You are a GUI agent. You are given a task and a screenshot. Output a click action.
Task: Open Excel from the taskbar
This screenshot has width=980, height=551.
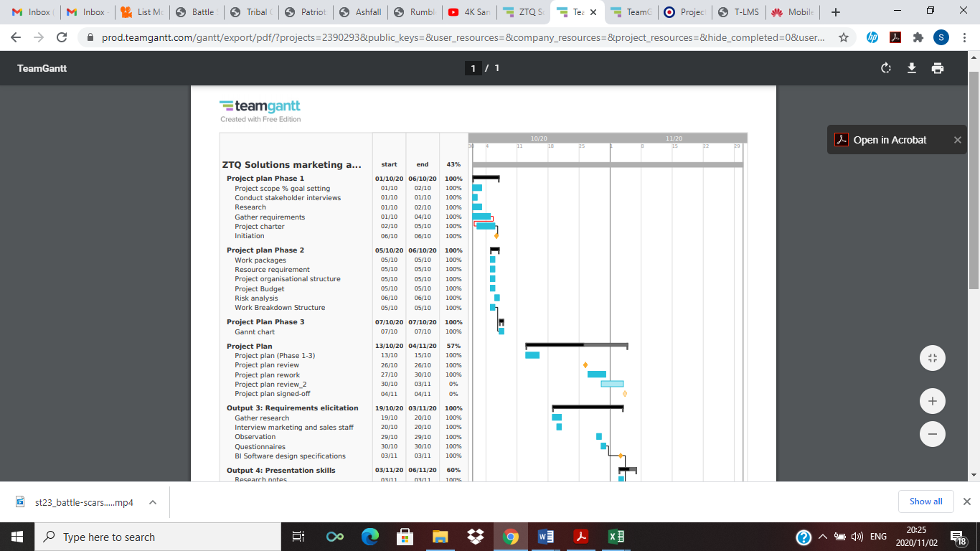pyautogui.click(x=614, y=536)
